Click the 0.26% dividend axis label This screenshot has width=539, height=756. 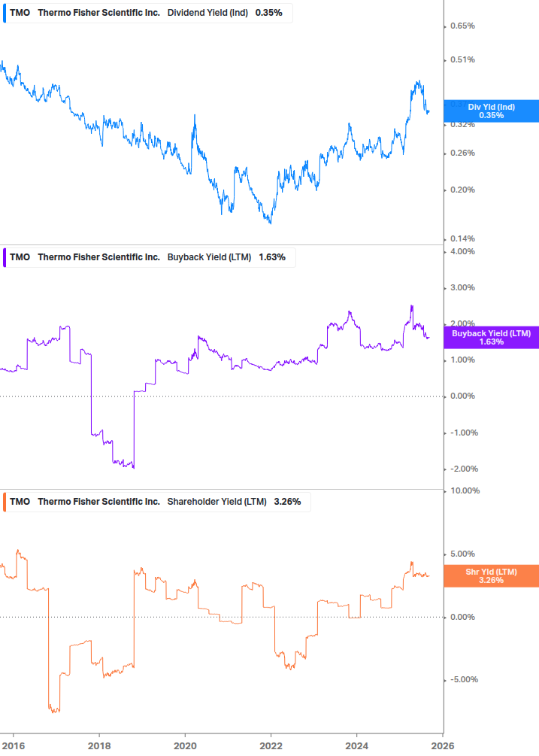(x=462, y=153)
